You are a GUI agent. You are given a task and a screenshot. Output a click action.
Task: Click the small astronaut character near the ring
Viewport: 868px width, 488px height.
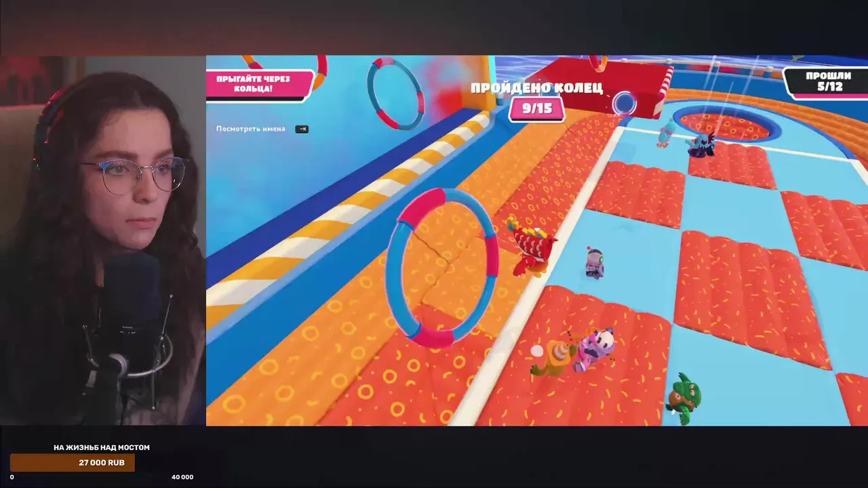click(595, 262)
